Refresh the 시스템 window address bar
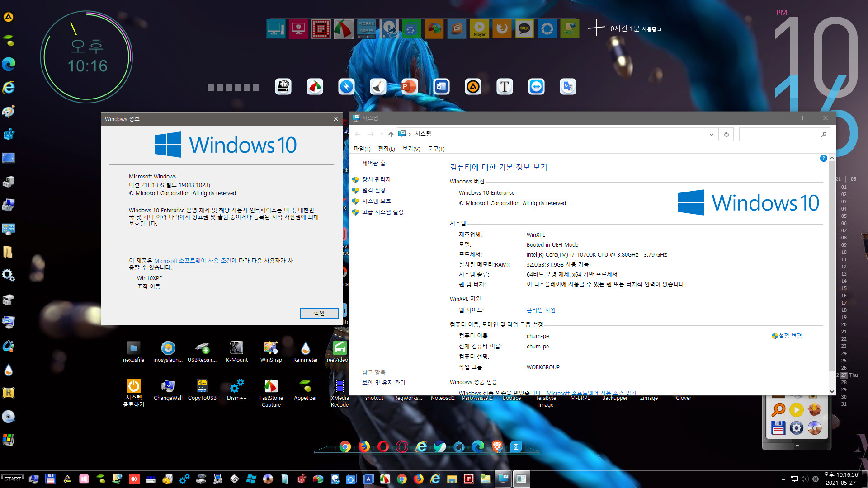Viewport: 868px width, 488px height. [x=726, y=134]
